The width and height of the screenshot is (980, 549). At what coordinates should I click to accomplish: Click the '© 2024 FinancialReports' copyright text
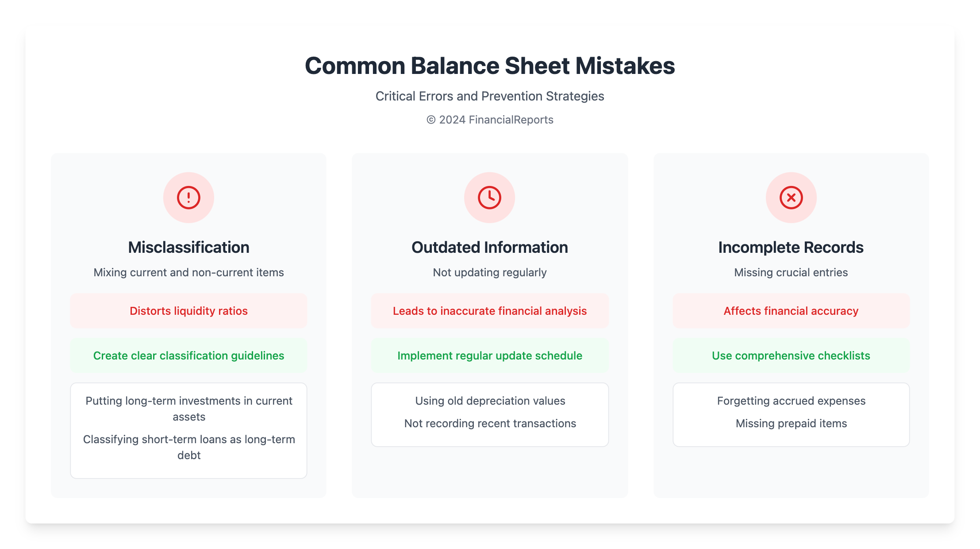coord(490,120)
